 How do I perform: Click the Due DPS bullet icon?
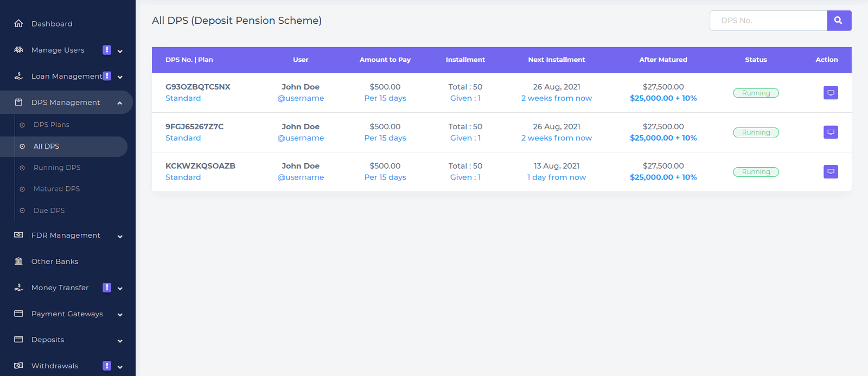(x=22, y=211)
